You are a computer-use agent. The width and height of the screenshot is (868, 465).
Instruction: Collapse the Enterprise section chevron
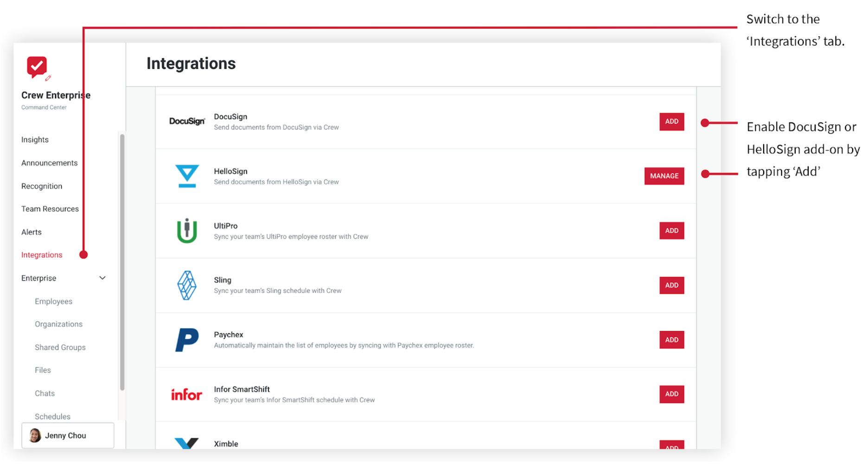(x=102, y=278)
